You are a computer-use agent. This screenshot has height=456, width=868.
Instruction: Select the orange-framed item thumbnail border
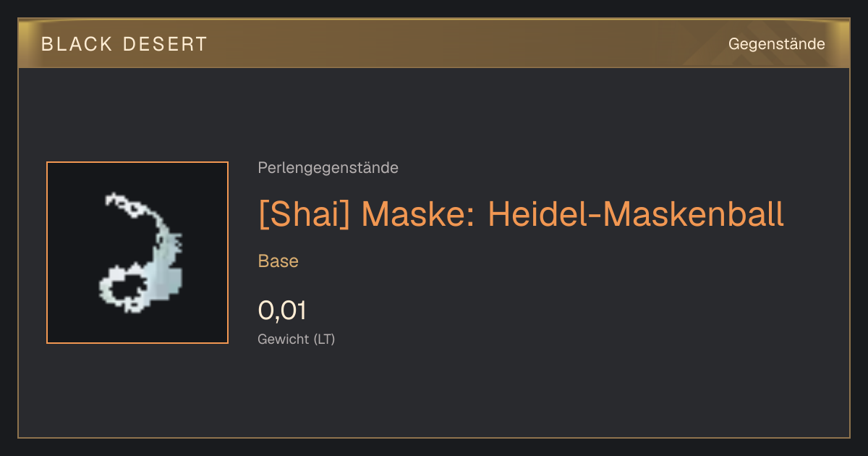[137, 253]
